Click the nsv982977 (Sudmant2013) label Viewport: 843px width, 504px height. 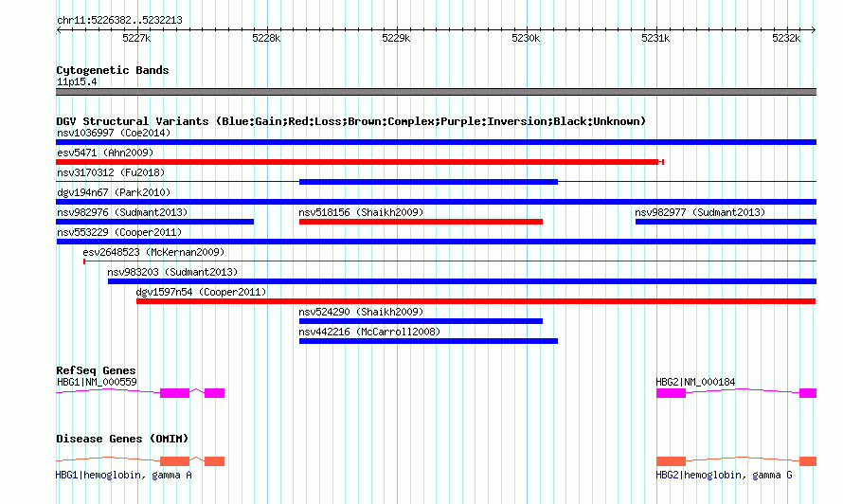coord(700,212)
